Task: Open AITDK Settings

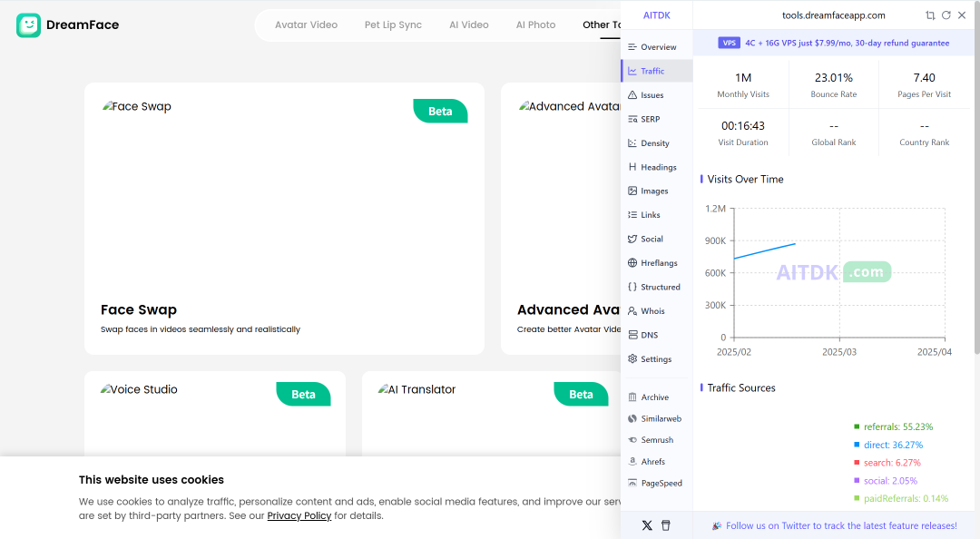Action: [x=657, y=359]
